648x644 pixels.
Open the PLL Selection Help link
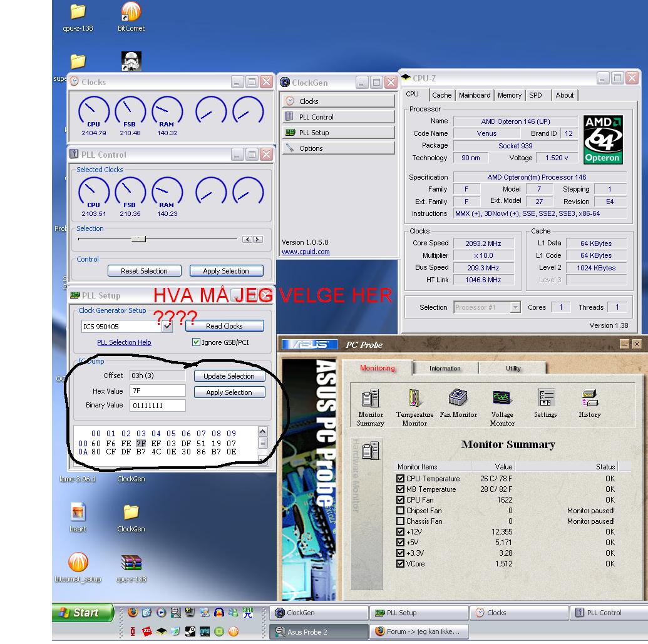[x=124, y=342]
